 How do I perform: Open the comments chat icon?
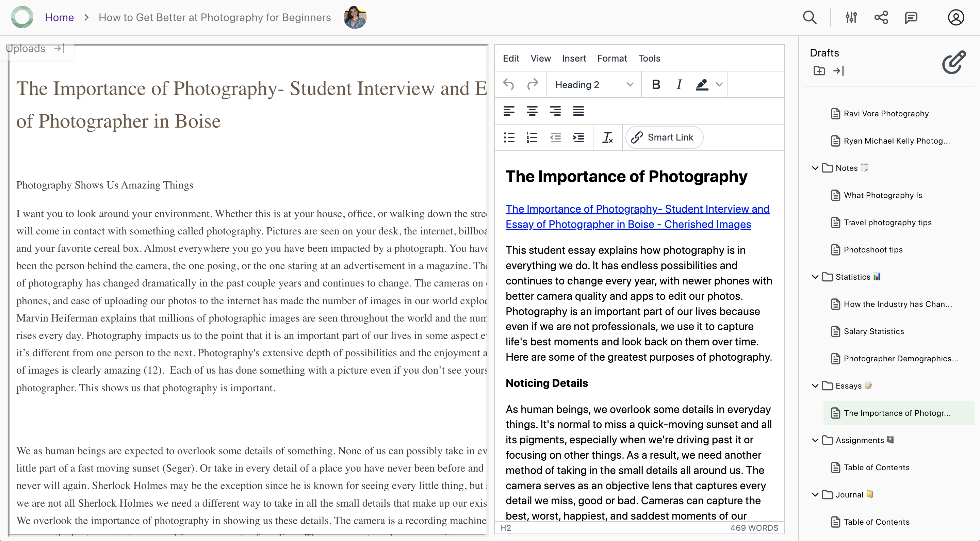click(911, 17)
